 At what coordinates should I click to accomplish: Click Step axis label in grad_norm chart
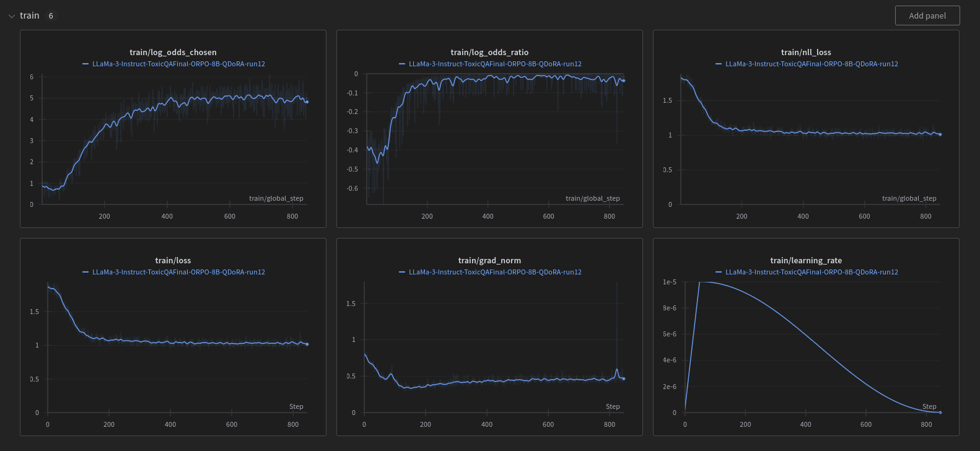(x=613, y=406)
